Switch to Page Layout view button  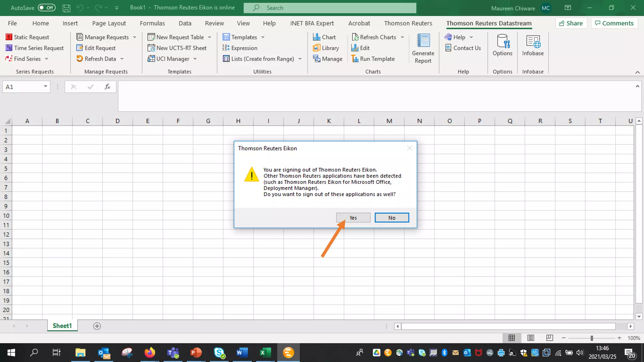coord(530,338)
